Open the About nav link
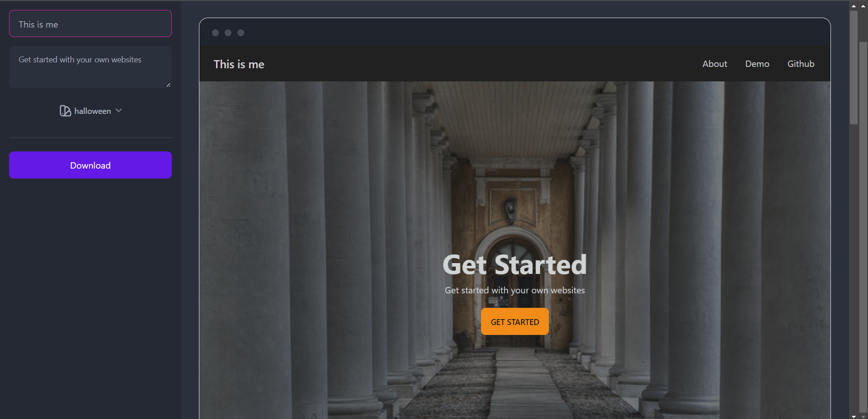The image size is (868, 419). point(715,64)
